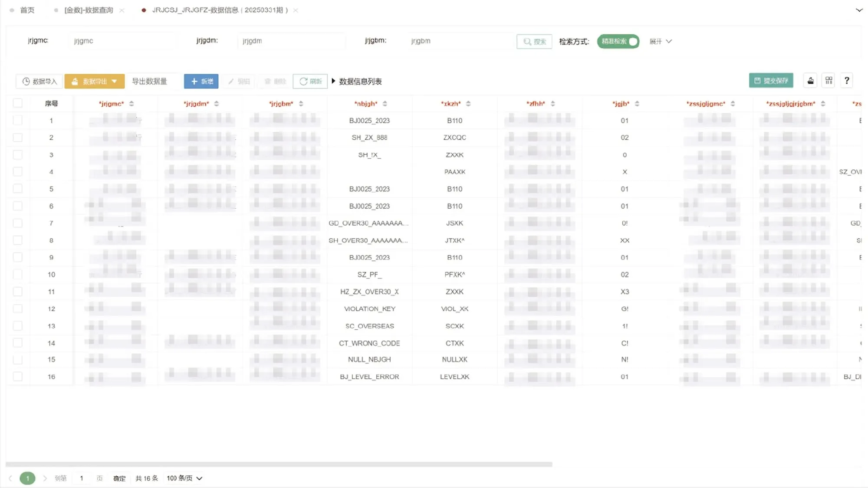Viewport: 868px width, 488px height.
Task: Click the 搜索 magnifier search button
Action: pos(534,42)
